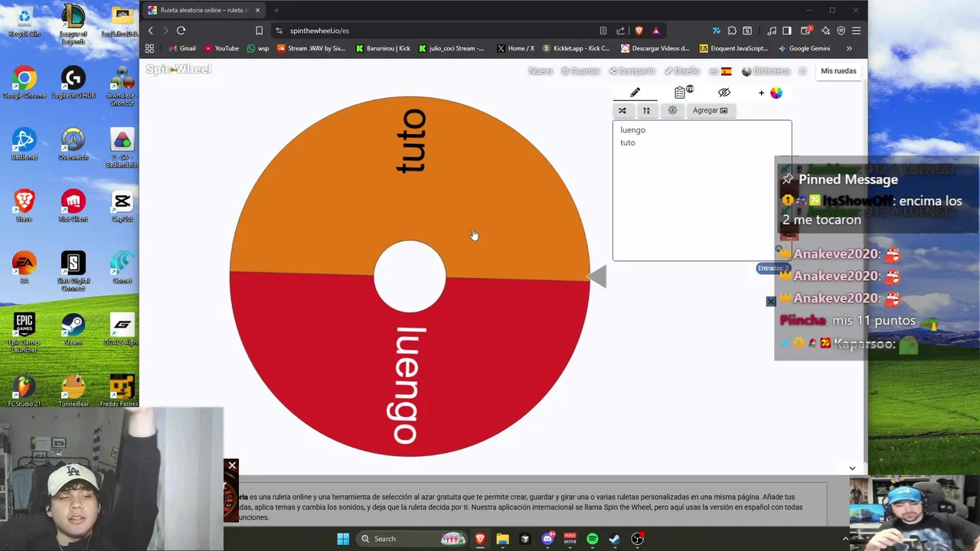Screen dimensions: 980x551
Task: Open the Biblioteca library
Action: pyautogui.click(x=766, y=71)
